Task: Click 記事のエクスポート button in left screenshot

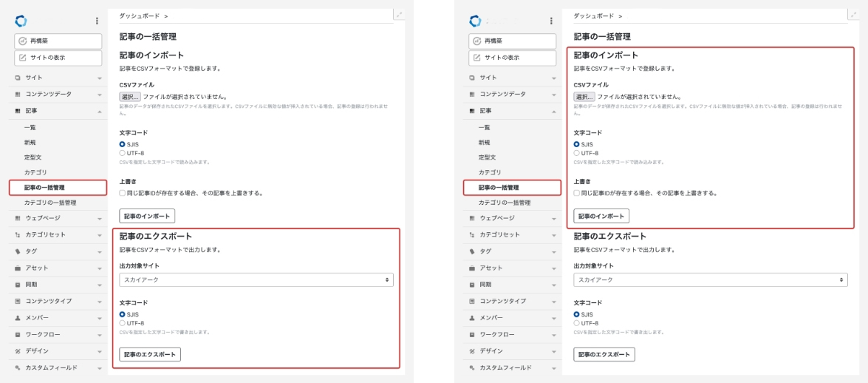Action: pos(150,354)
